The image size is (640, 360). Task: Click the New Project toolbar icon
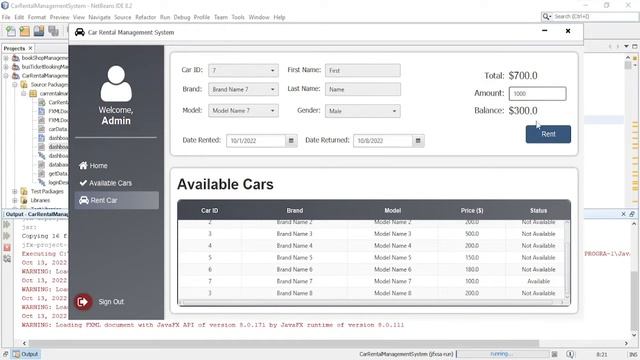coord(24,31)
